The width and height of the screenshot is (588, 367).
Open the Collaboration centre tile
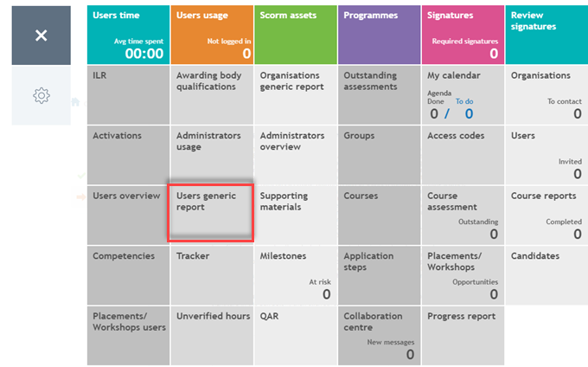(x=379, y=336)
